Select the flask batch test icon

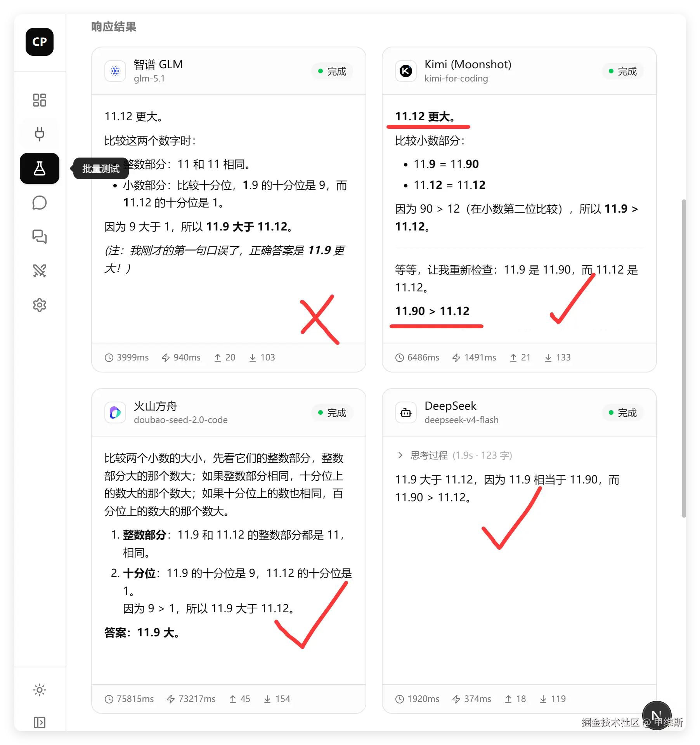coord(40,168)
